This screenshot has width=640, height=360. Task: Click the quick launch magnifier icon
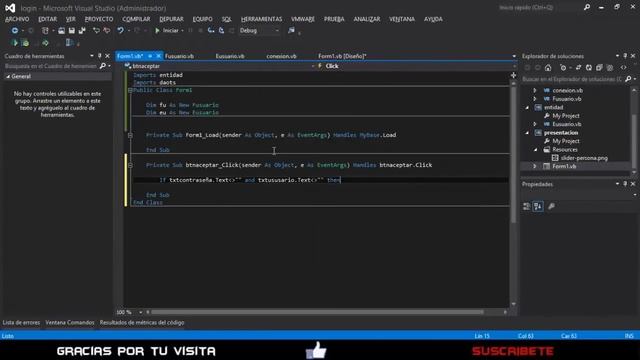pyautogui.click(x=587, y=7)
